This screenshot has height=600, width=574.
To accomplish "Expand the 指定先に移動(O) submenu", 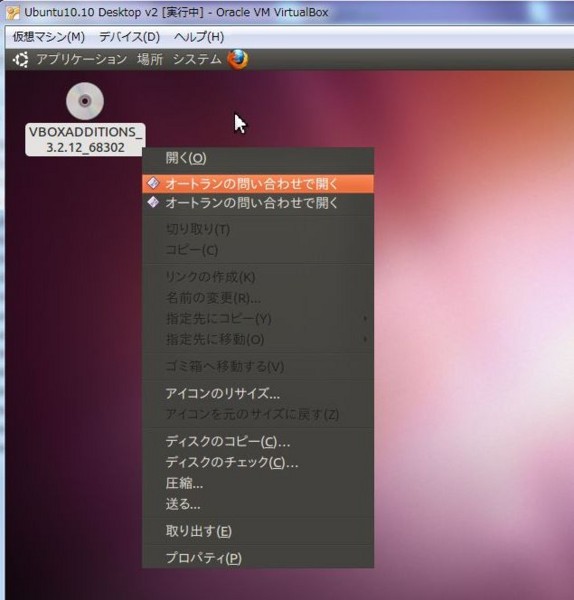I will (258, 339).
